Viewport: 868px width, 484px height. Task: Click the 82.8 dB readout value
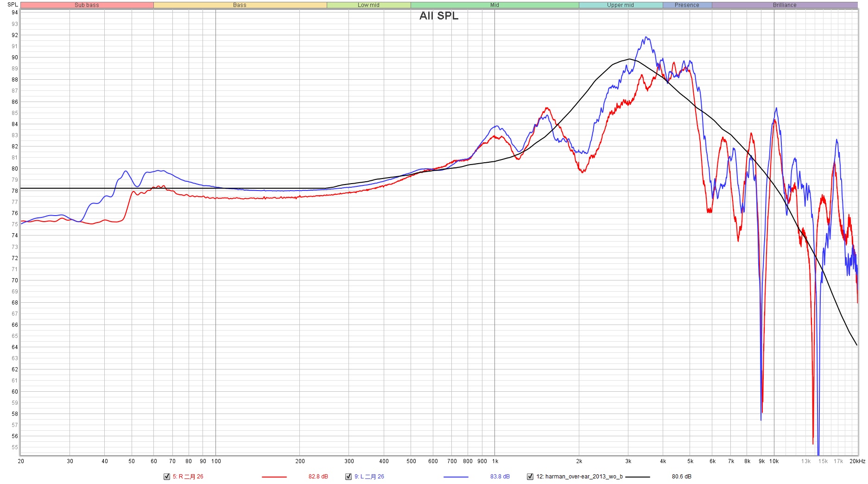(x=318, y=477)
